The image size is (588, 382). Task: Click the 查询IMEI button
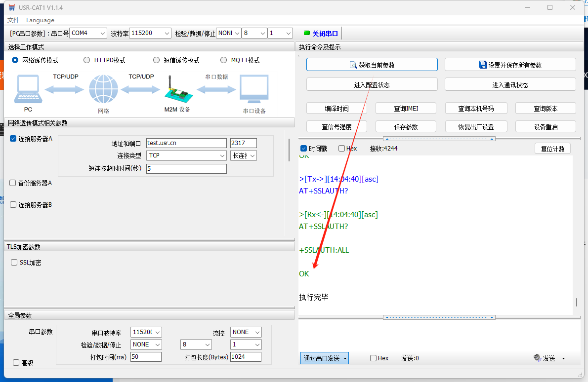click(406, 108)
